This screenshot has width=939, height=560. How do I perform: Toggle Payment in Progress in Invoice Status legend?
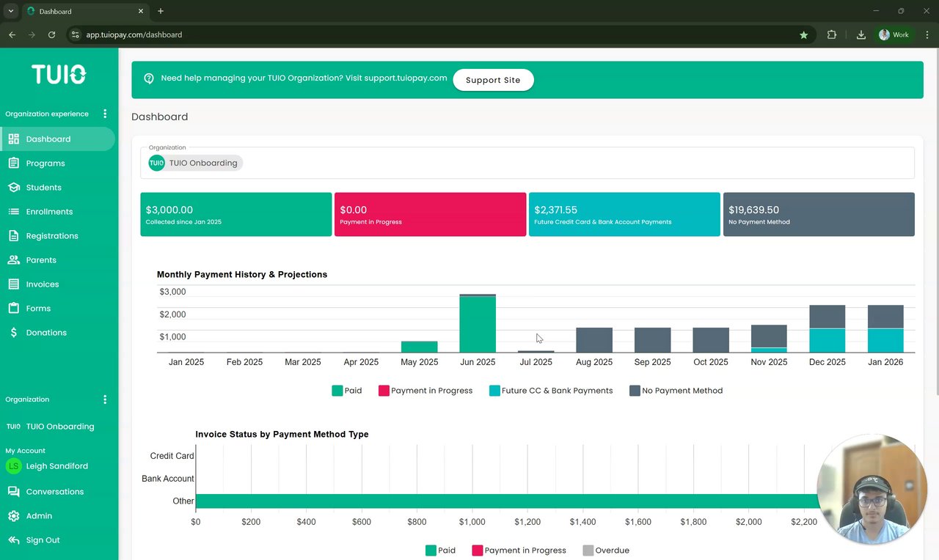pyautogui.click(x=519, y=550)
